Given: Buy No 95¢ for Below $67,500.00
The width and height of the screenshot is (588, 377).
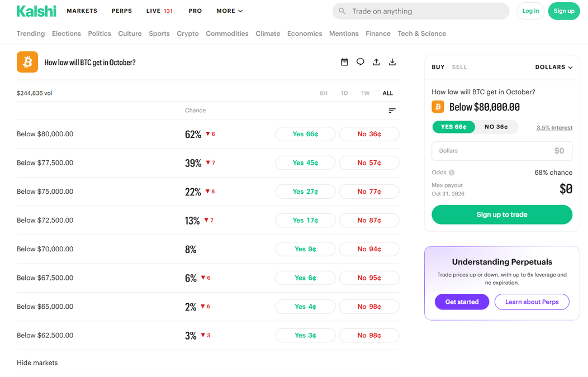Looking at the screenshot, I should pos(369,278).
